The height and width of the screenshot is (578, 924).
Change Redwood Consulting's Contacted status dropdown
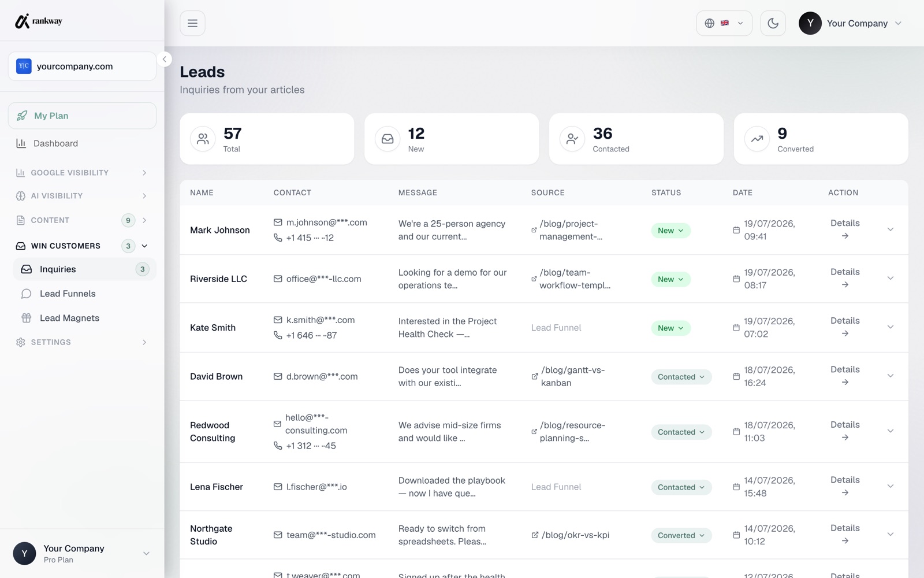[x=681, y=432]
